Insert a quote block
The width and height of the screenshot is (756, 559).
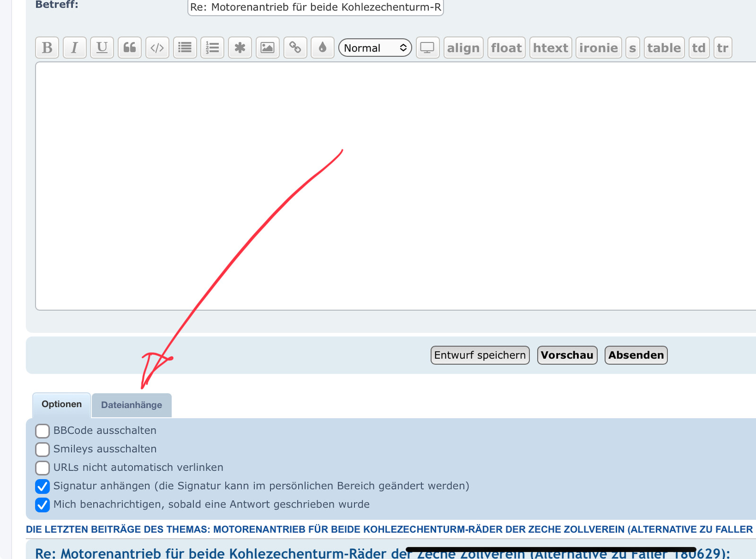click(129, 48)
